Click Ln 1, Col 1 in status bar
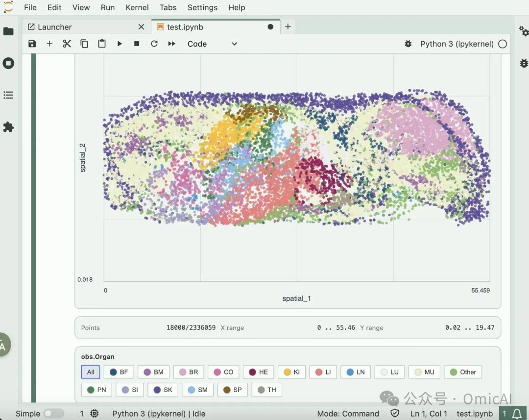Screen dimensions: 529x420 [x=429, y=414]
